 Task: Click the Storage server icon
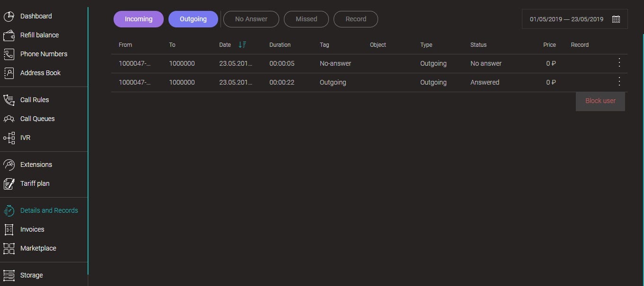[x=9, y=275]
